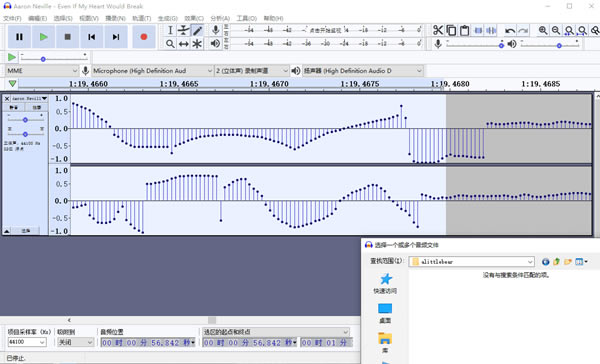The image size is (600, 364).
Task: Open the 编辑(E) menu
Action: tap(38, 18)
